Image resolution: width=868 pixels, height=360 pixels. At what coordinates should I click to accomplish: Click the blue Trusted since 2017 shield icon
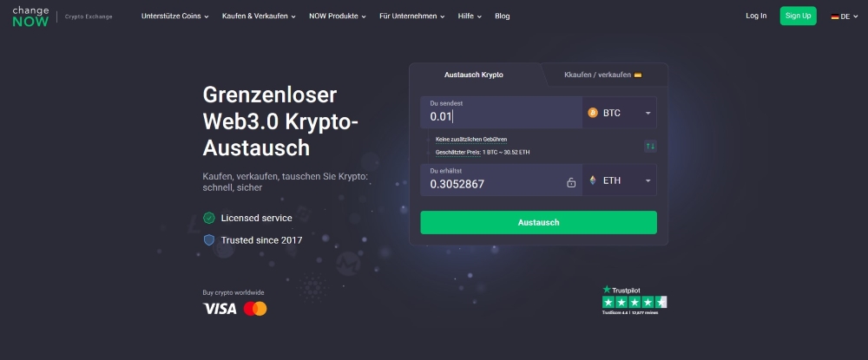click(208, 240)
